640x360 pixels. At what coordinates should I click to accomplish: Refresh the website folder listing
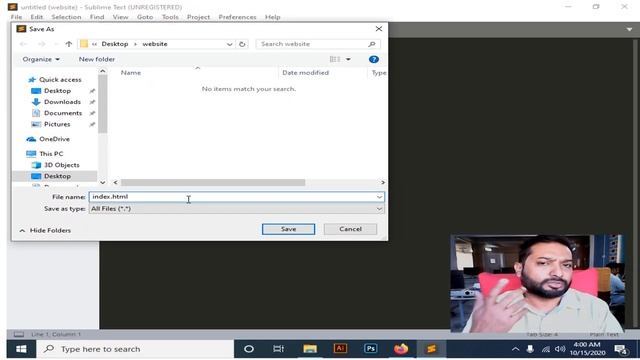tap(242, 44)
